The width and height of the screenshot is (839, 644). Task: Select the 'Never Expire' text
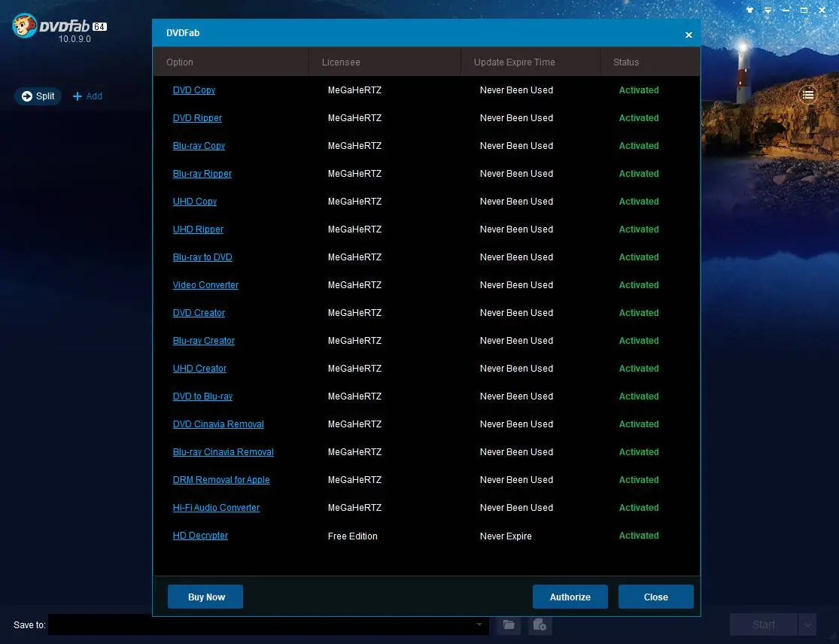point(506,536)
